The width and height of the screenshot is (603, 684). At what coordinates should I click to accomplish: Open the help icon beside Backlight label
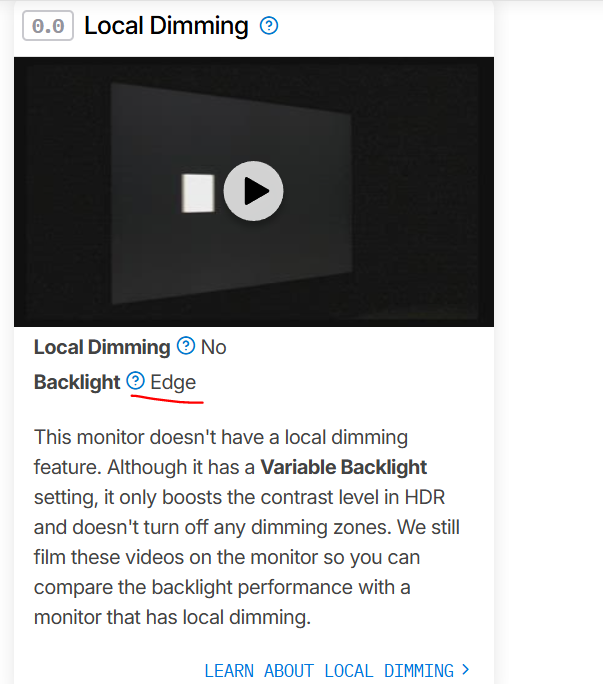136,381
